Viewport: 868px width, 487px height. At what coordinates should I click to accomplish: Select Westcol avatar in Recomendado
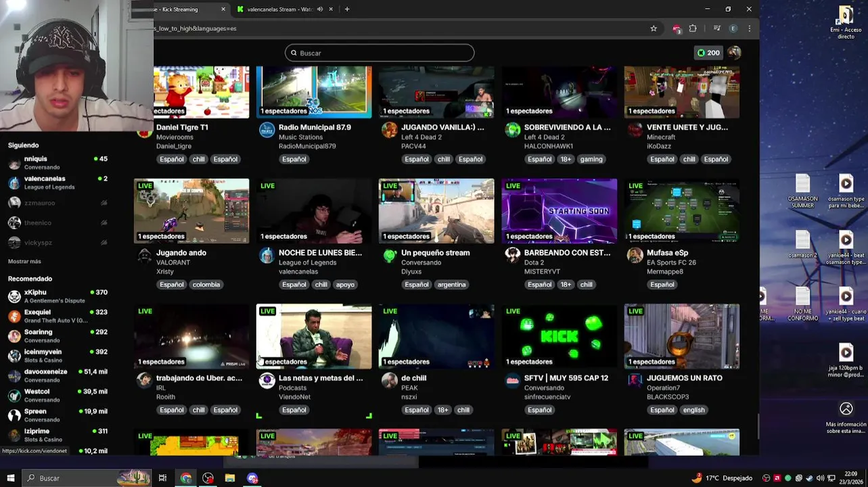pyautogui.click(x=14, y=396)
